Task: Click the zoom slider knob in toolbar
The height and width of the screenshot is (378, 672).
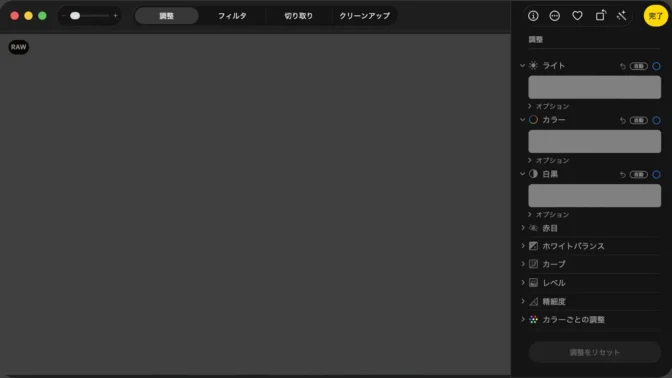Action: [x=75, y=16]
